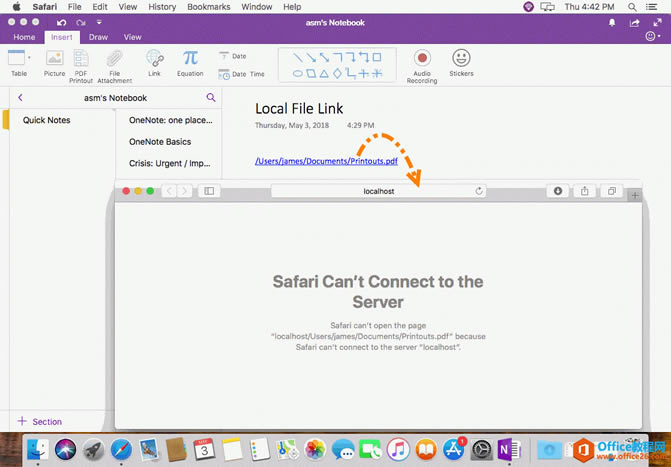The image size is (671, 467).
Task: Show all tabs in Safari window
Action: [612, 191]
